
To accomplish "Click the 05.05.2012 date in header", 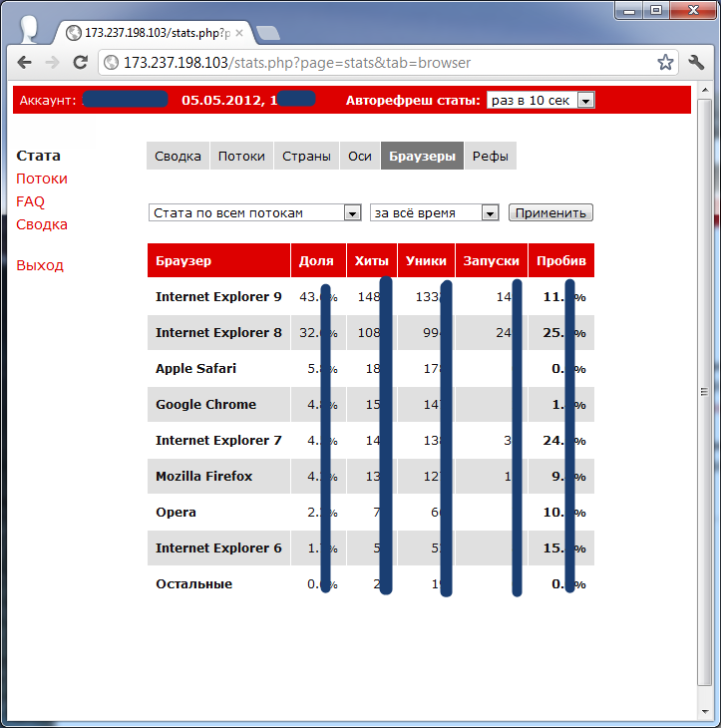I will [x=222, y=100].
